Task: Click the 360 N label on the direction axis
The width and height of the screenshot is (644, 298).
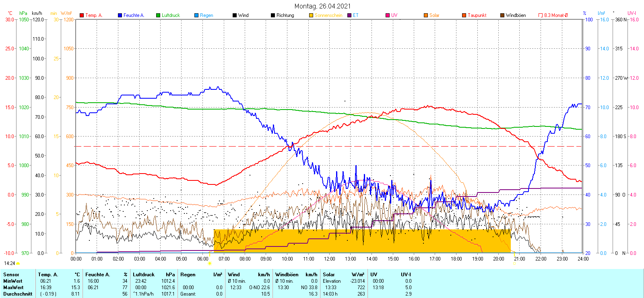Action: pos(621,19)
